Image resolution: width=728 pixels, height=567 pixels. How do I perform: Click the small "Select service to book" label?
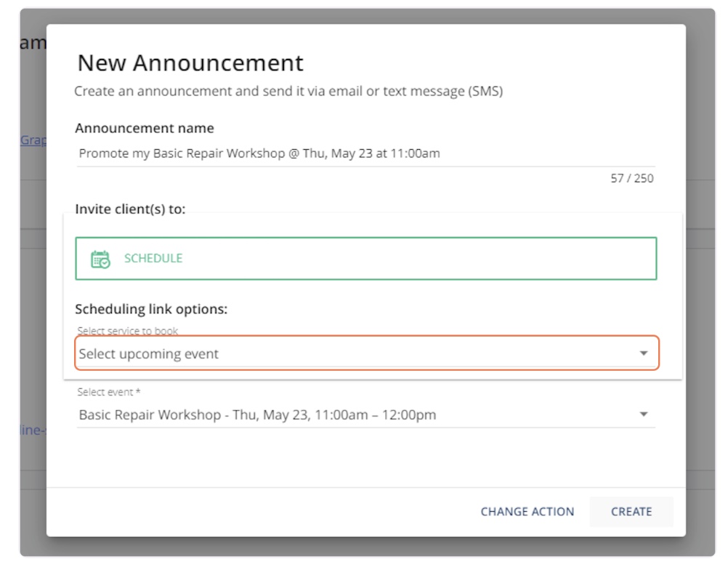pyautogui.click(x=128, y=331)
